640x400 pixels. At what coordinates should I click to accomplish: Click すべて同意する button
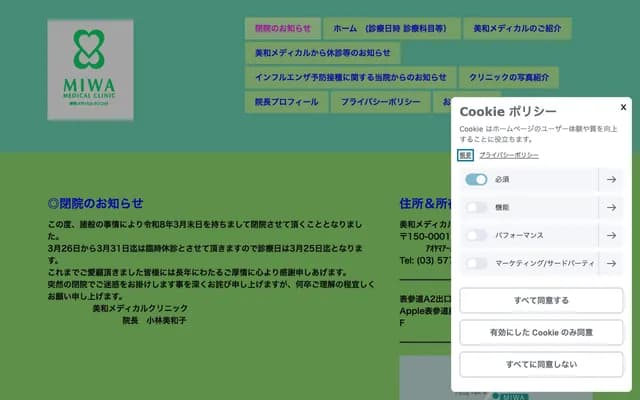click(x=541, y=300)
